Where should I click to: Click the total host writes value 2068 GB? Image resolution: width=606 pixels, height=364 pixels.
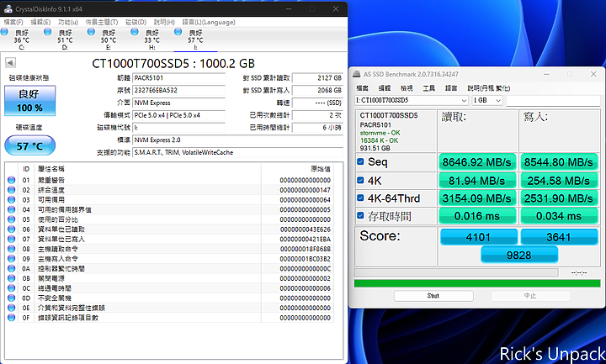(317, 90)
